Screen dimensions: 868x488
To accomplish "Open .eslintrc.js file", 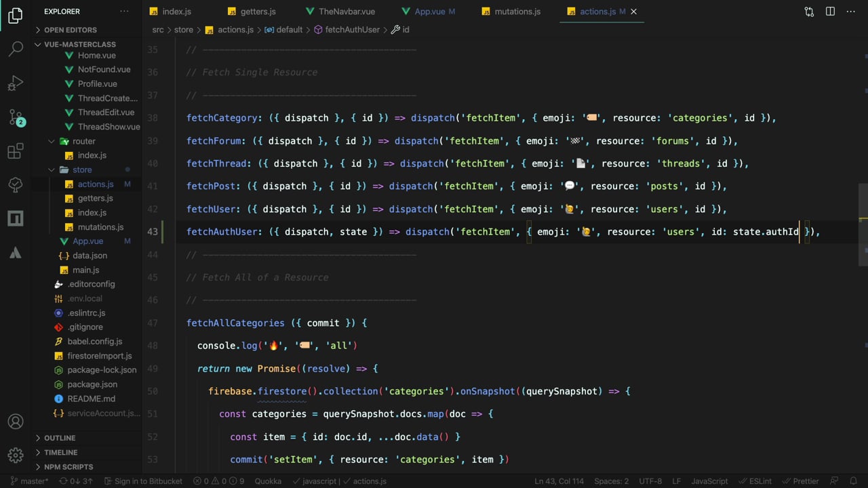I will tap(86, 313).
